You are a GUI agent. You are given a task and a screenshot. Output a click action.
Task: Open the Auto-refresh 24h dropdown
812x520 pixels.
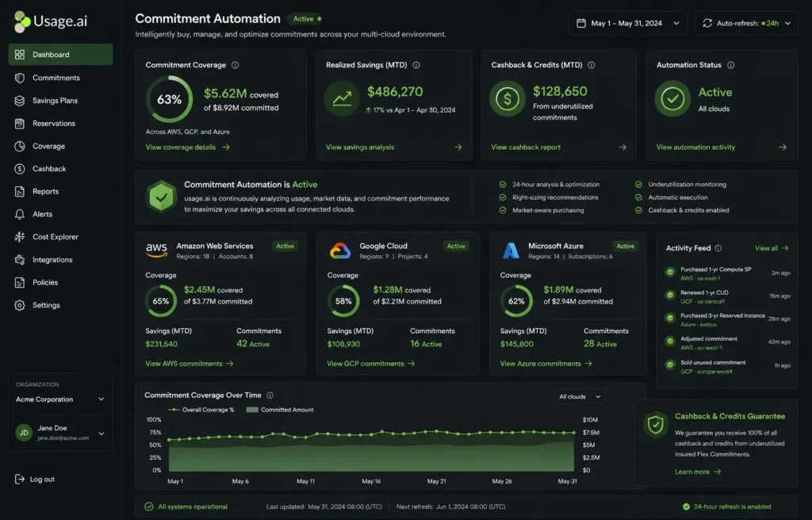[746, 23]
